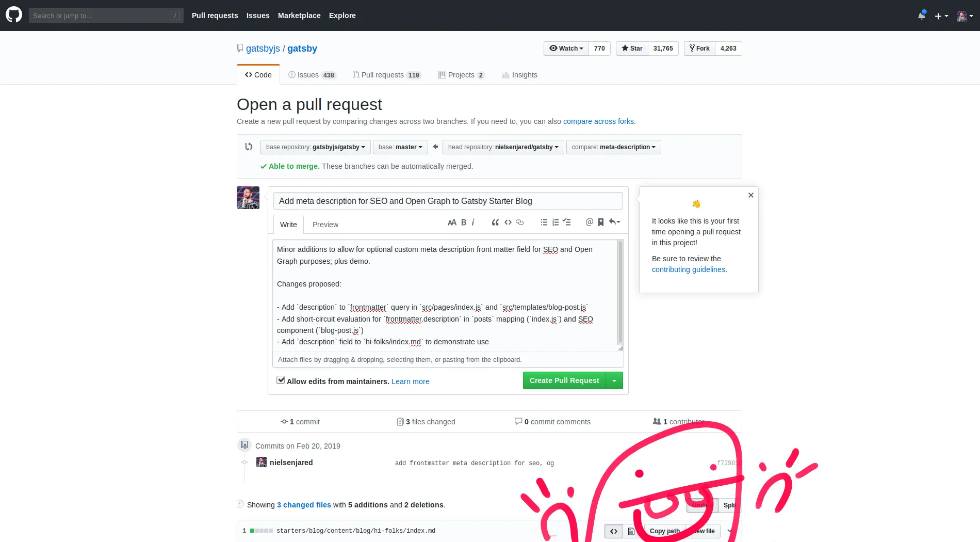The image size is (980, 542).
Task: Follow compare across forks link
Action: [x=598, y=121]
